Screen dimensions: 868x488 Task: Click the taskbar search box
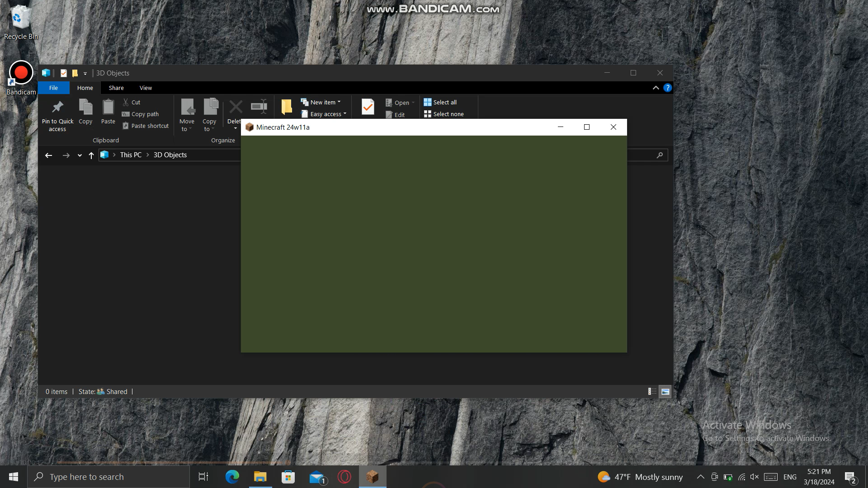pos(108,477)
